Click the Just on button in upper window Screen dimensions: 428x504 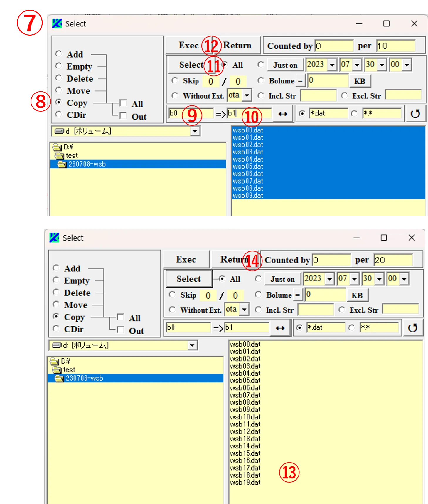[285, 65]
